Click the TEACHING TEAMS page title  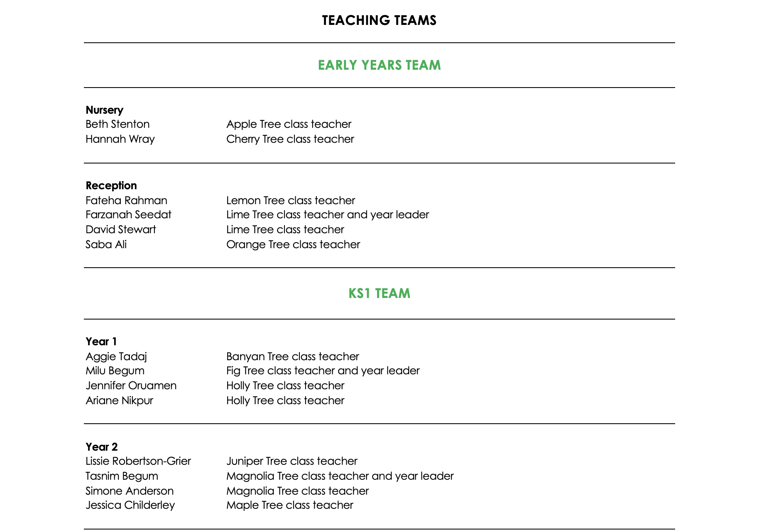point(379,20)
